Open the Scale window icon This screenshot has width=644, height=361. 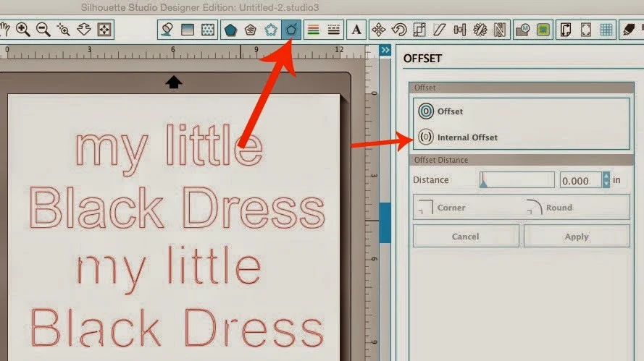coord(419,30)
